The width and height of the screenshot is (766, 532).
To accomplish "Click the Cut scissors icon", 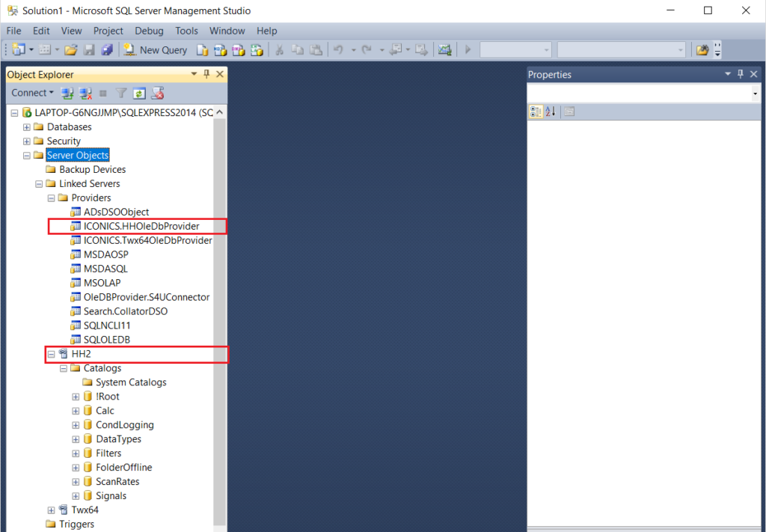I will (280, 49).
